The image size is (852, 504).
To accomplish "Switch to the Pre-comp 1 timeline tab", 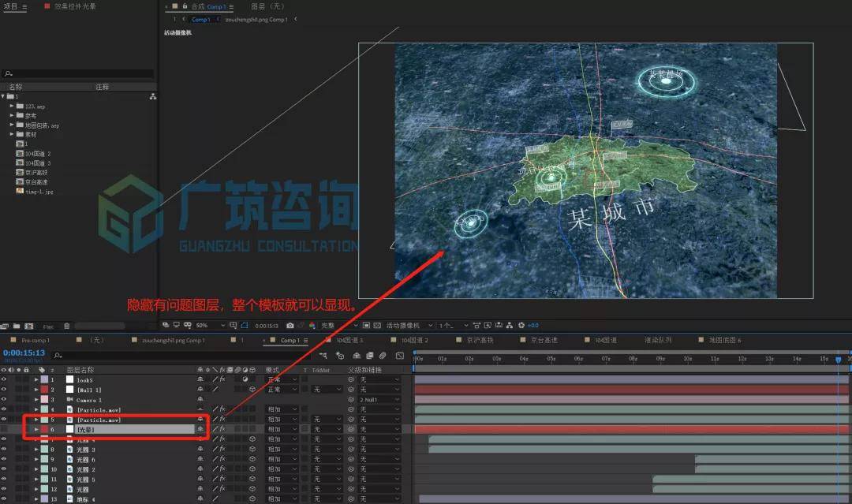I will click(35, 340).
